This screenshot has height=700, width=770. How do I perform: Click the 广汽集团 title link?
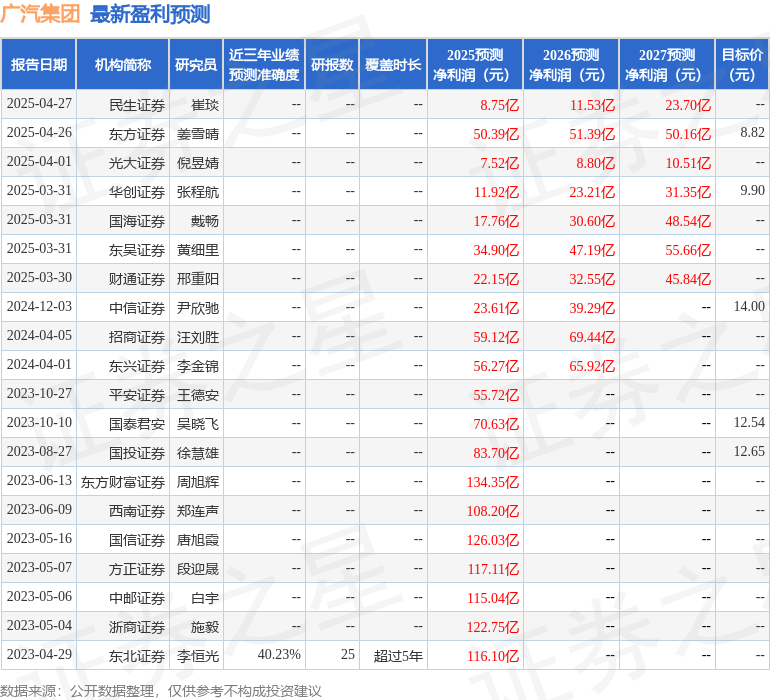(41, 14)
